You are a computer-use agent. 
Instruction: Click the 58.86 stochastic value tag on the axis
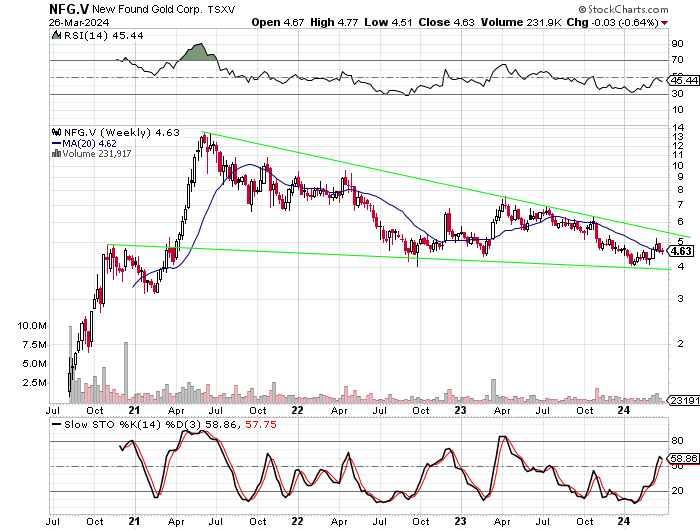tap(684, 459)
